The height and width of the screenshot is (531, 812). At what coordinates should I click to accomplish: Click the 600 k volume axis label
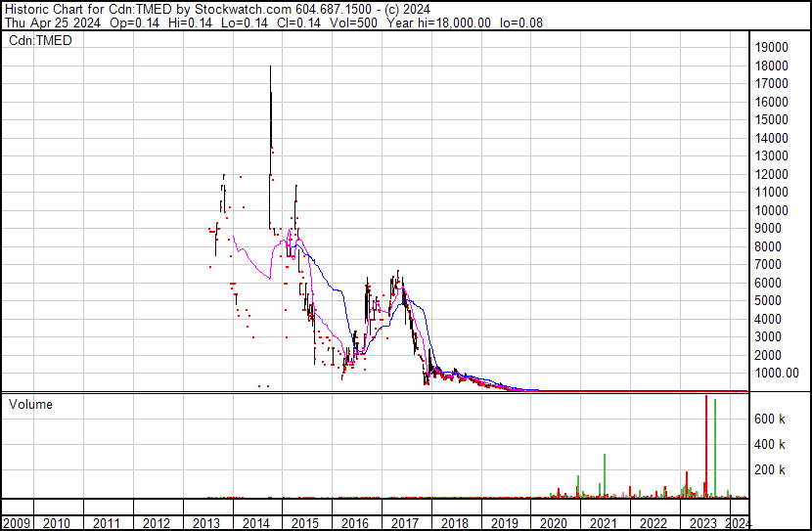[x=770, y=419]
